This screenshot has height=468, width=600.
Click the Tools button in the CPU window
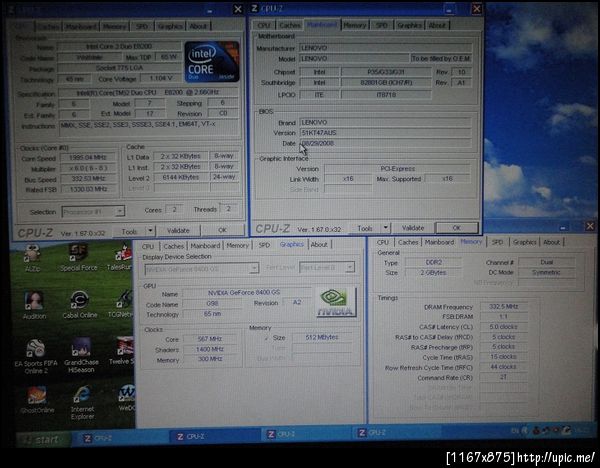pyautogui.click(x=129, y=231)
